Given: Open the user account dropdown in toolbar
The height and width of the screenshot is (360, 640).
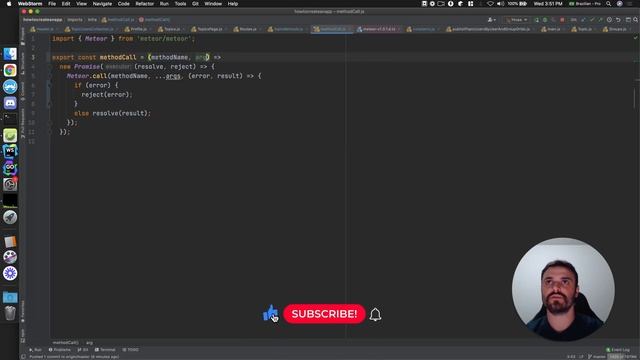Looking at the screenshot, I should pos(491,20).
